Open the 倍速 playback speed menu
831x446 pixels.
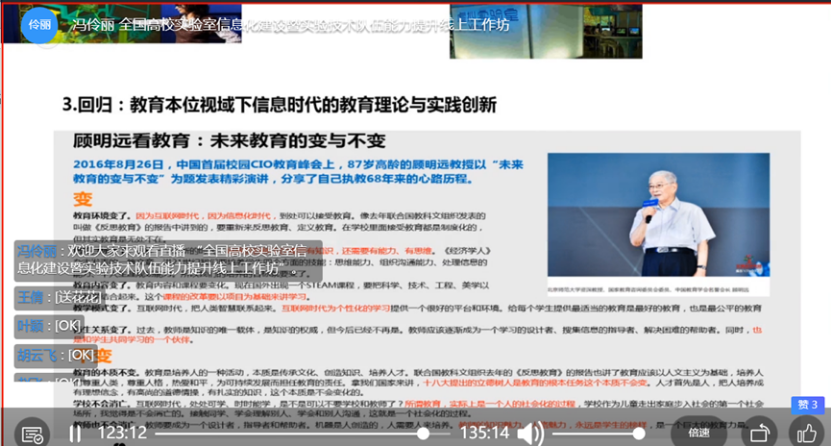(x=699, y=433)
